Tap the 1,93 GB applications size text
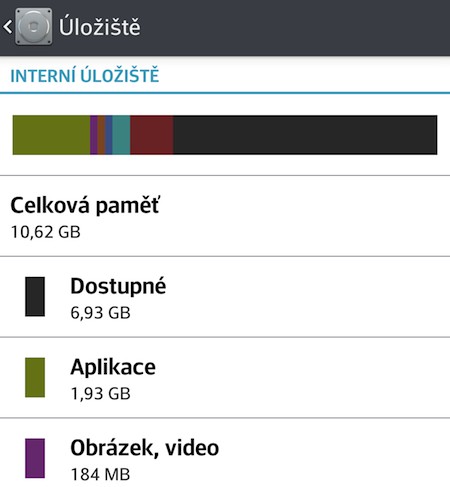450x487 pixels. point(100,394)
